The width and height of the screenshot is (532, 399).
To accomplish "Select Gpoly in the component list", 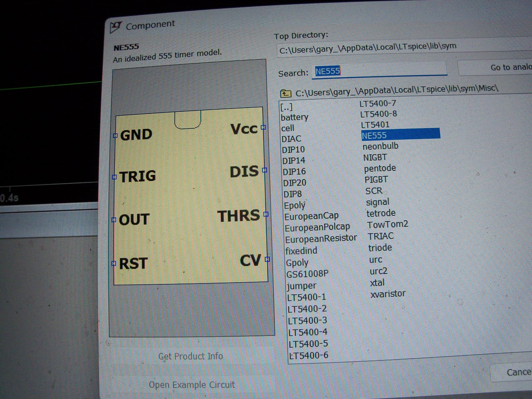I will [297, 263].
